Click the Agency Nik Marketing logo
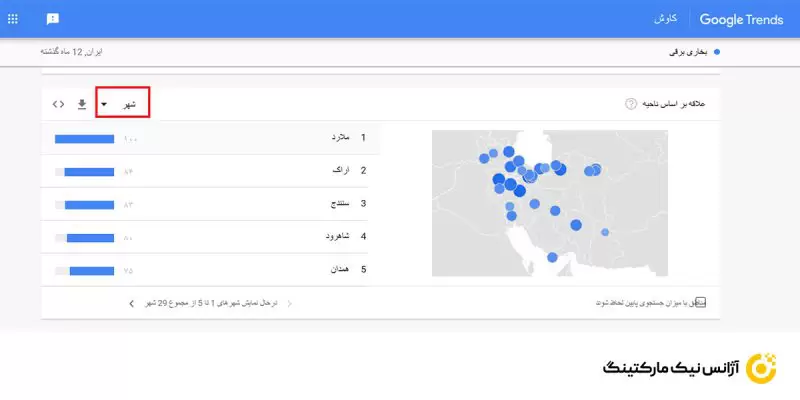Image resolution: width=800 pixels, height=400 pixels. coord(690,367)
